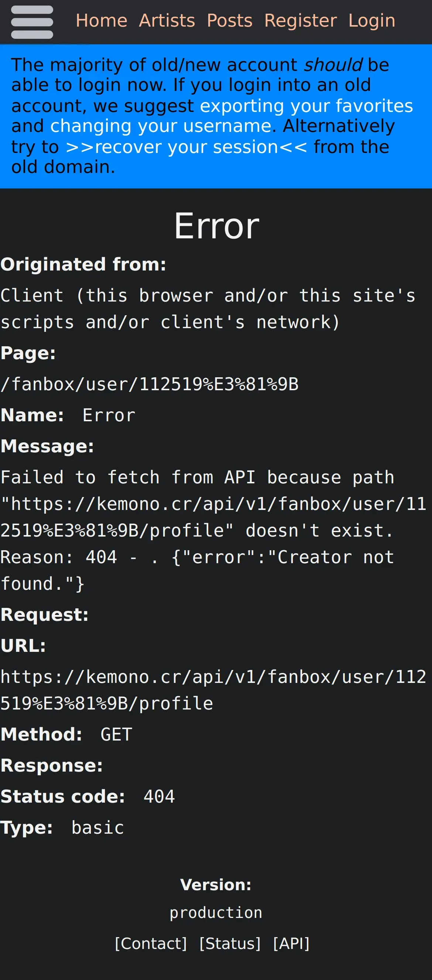
Task: Click the [API] footer link
Action: 291,943
